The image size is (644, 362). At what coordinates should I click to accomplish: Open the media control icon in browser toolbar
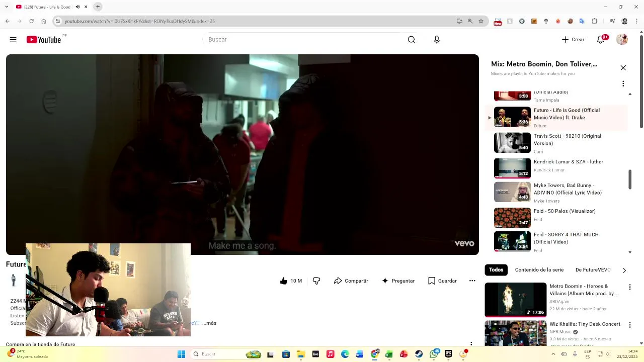(612, 21)
